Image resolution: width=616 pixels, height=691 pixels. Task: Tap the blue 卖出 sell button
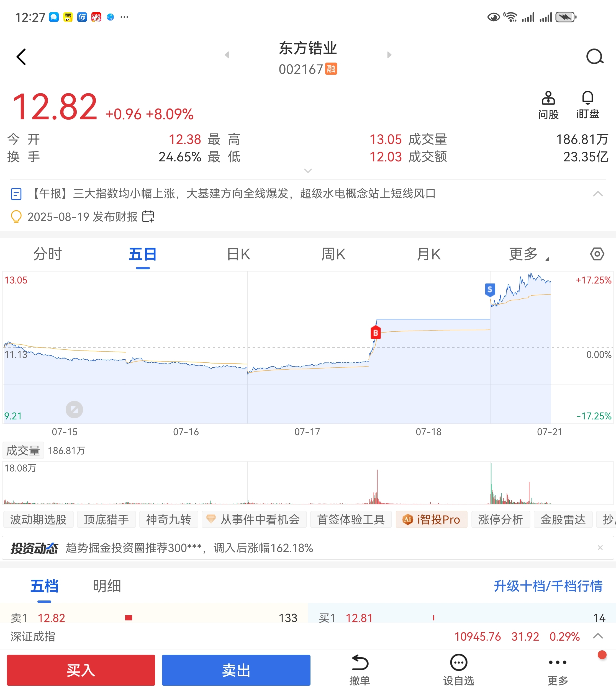tap(236, 670)
